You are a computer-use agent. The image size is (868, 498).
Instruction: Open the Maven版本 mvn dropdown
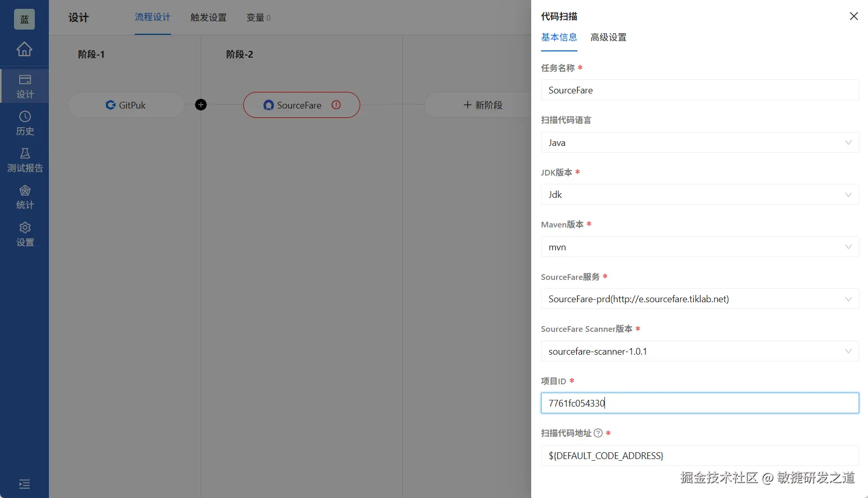(x=700, y=247)
